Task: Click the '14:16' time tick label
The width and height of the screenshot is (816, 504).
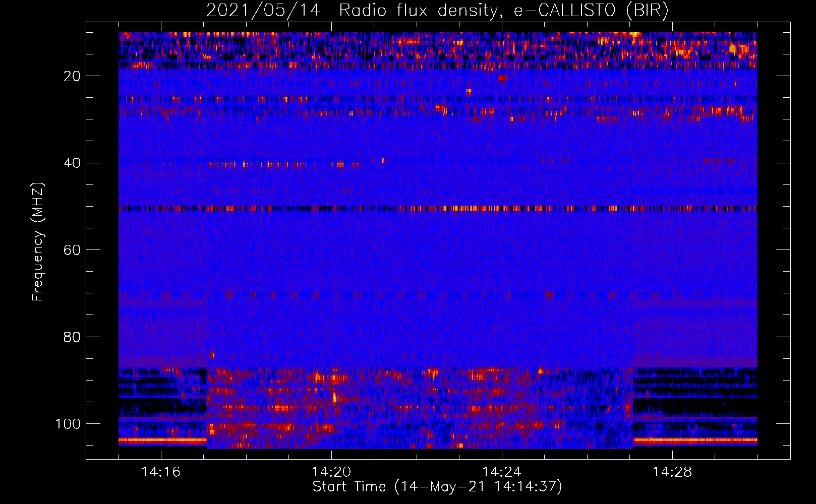Action: point(161,472)
